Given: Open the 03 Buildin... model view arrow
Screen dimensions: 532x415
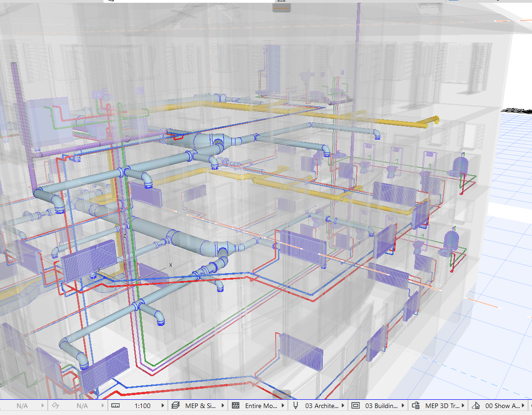Looking at the screenshot, I should pos(403,405).
